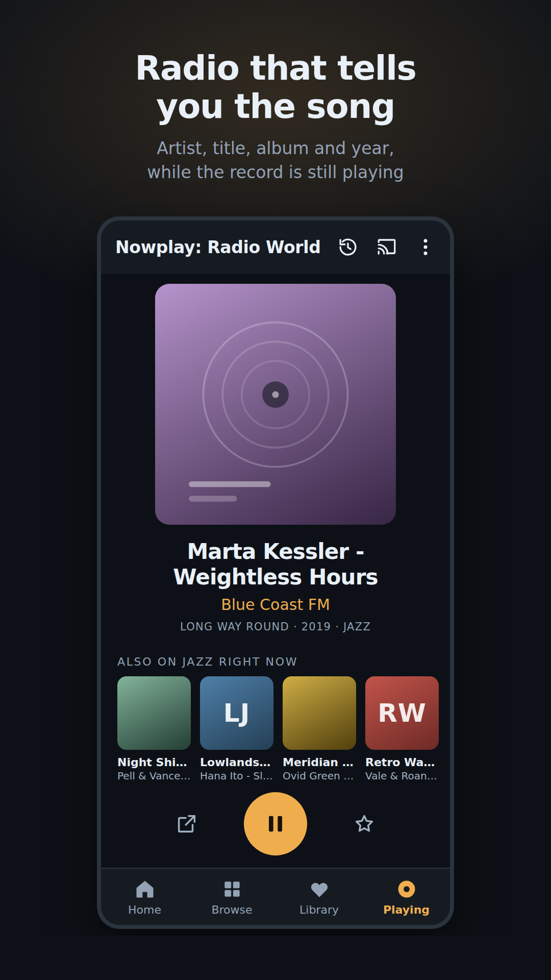Image resolution: width=551 pixels, height=980 pixels.
Task: Tap the Ovid Green ... track caption
Action: 318,776
